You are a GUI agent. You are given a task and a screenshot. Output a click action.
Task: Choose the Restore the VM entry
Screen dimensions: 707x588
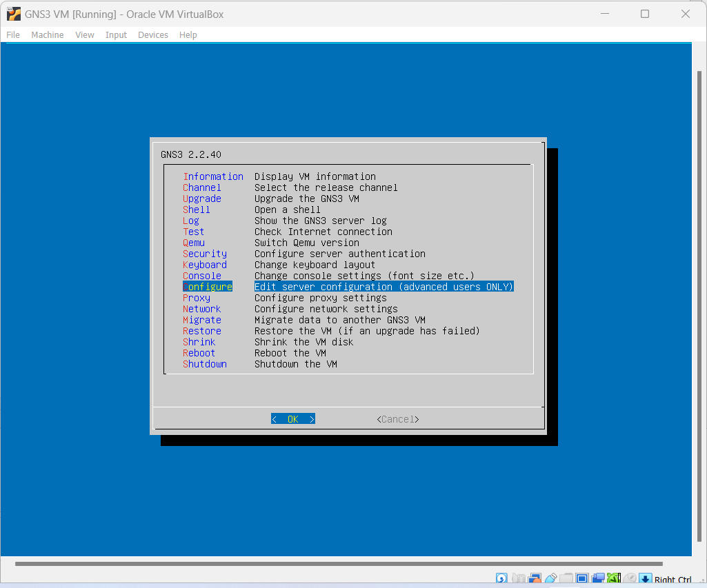tap(331, 331)
